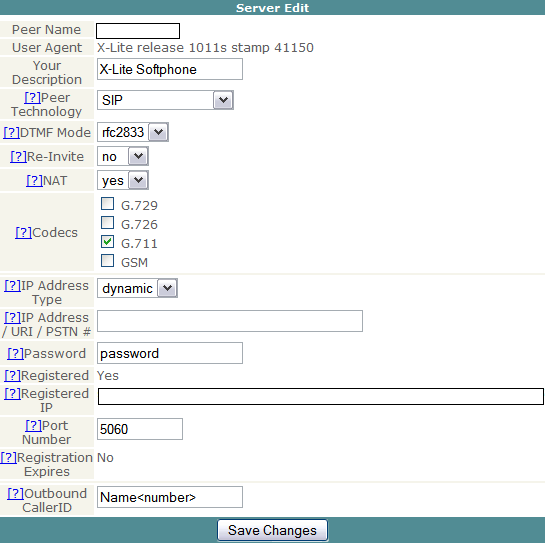
Task: Open the DTMF Mode help link
Action: pyautogui.click(x=11, y=132)
